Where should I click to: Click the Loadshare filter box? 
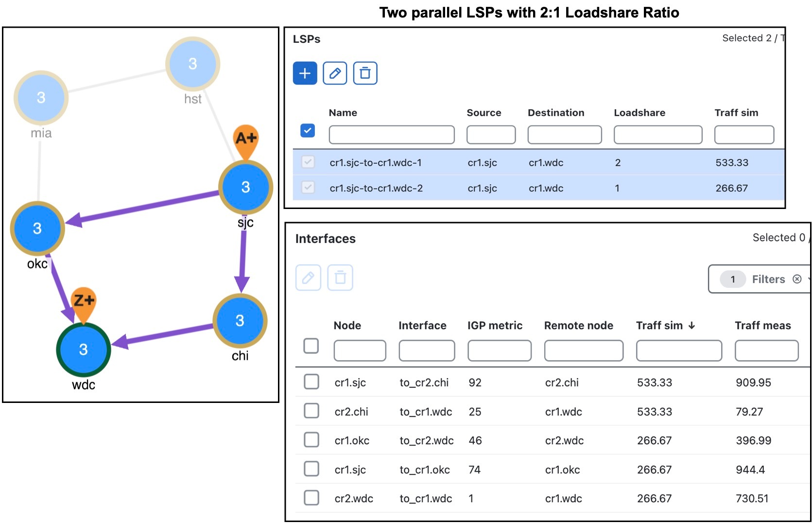coord(657,135)
